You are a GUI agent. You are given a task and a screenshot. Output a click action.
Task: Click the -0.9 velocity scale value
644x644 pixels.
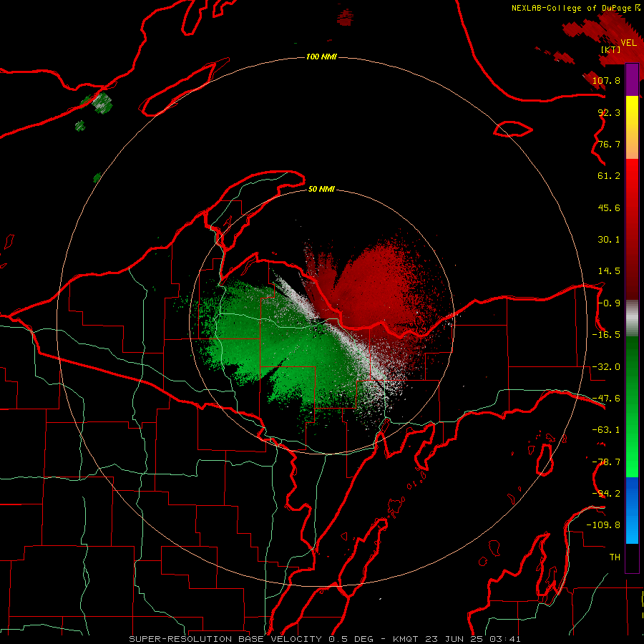pyautogui.click(x=609, y=303)
